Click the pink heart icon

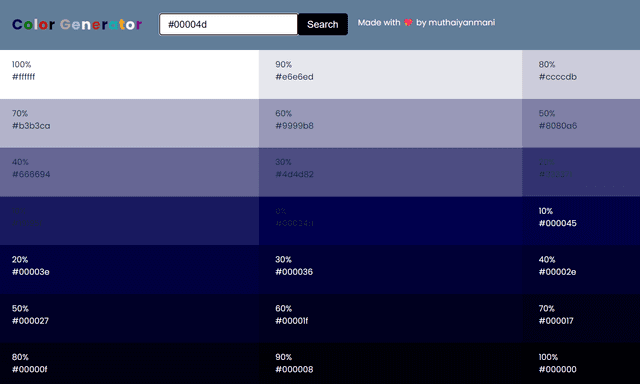(408, 22)
